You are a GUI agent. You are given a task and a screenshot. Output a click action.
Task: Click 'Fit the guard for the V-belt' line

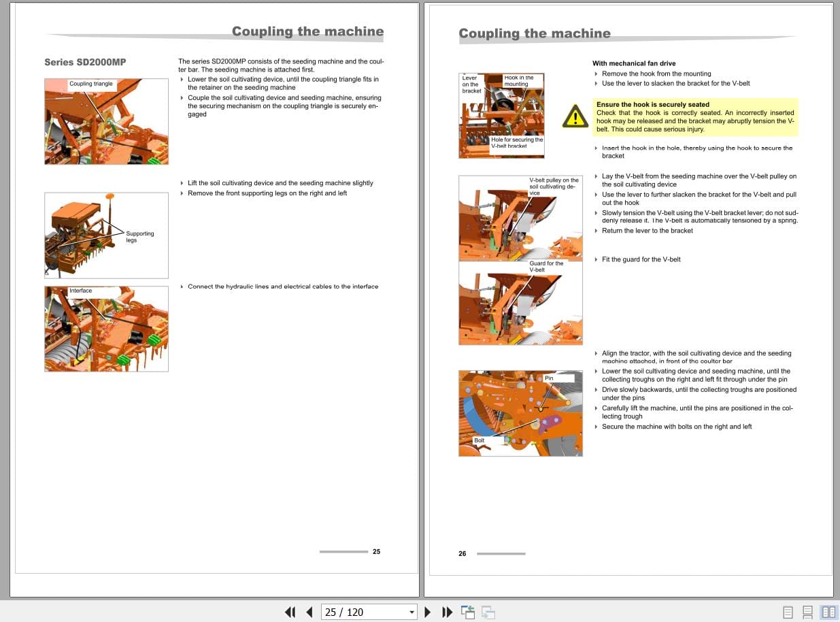[x=641, y=259]
